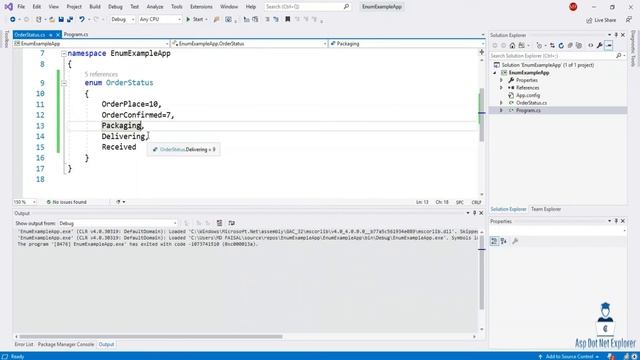Open the File menu
This screenshot has width=640, height=360.
pos(21,7)
